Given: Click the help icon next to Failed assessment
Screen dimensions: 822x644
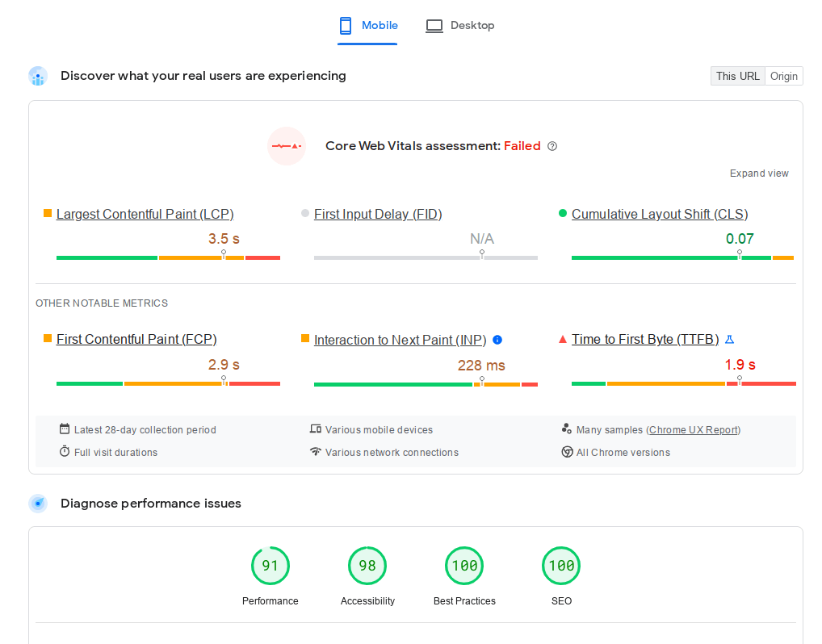Looking at the screenshot, I should click(x=551, y=145).
